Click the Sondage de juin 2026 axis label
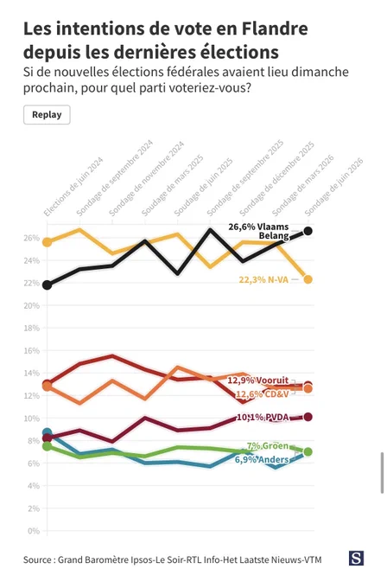Viewport: 387px width, 588px height. [334, 187]
